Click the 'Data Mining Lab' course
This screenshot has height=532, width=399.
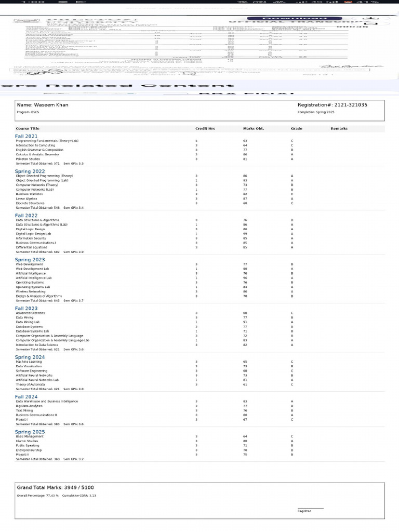coord(28,322)
